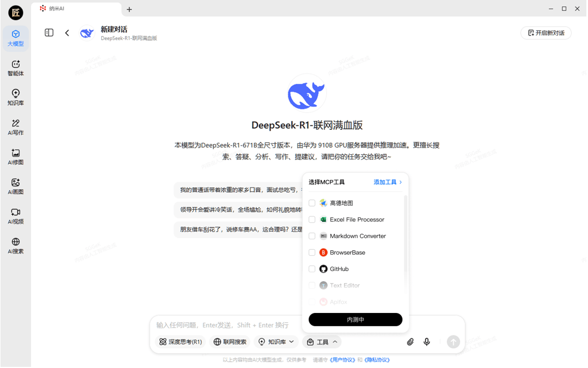Check the GitHub checkbox
This screenshot has width=588, height=368.
click(x=312, y=269)
